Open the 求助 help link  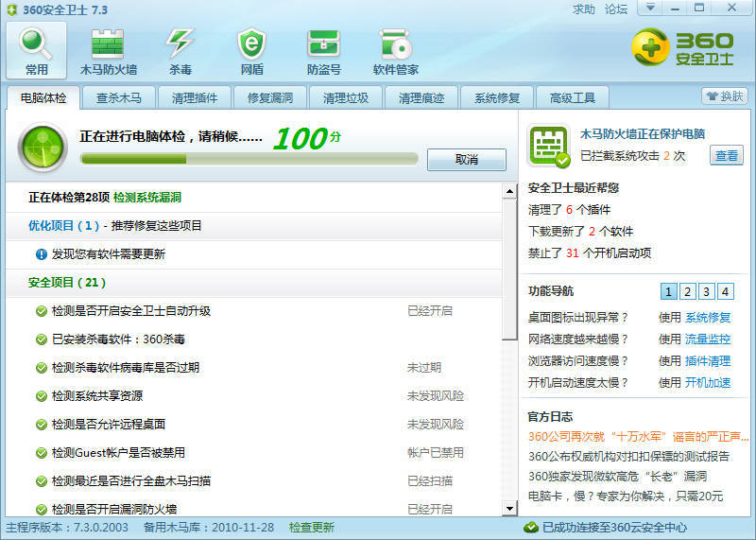click(x=584, y=9)
